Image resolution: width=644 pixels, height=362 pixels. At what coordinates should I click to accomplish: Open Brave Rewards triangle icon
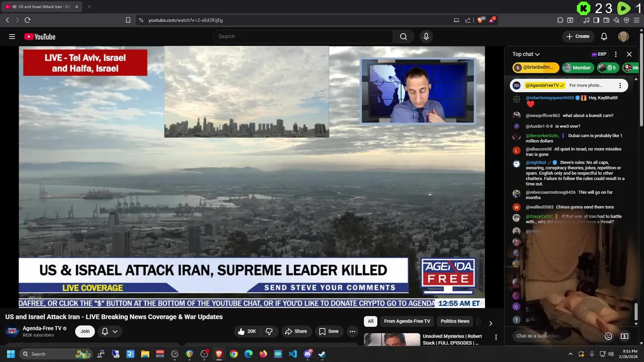(492, 20)
